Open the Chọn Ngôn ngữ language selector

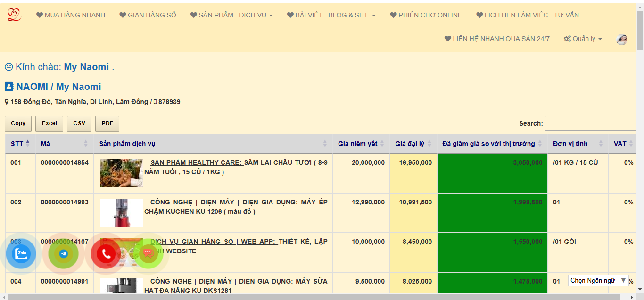(x=598, y=280)
